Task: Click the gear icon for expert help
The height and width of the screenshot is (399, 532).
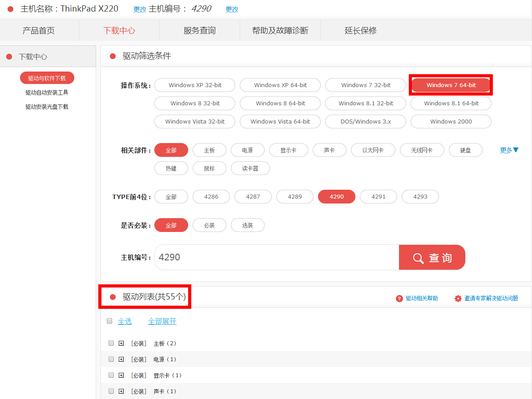Action: pos(458,299)
